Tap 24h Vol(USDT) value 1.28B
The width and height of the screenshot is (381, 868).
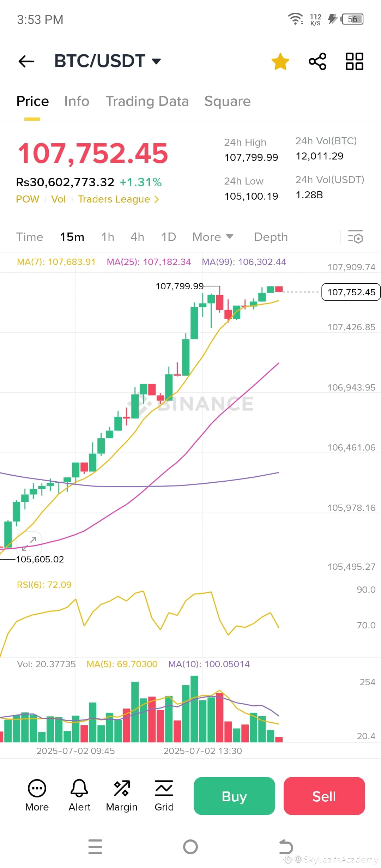click(x=309, y=195)
